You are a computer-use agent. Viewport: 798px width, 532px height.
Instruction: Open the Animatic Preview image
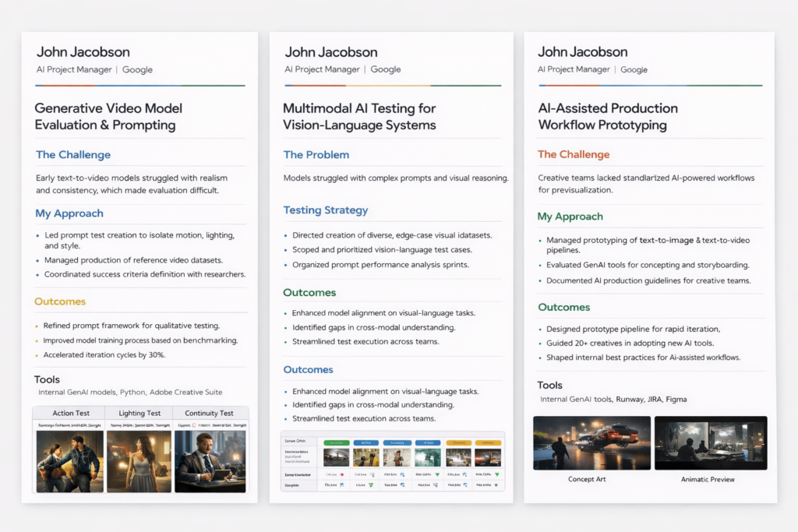(x=711, y=442)
